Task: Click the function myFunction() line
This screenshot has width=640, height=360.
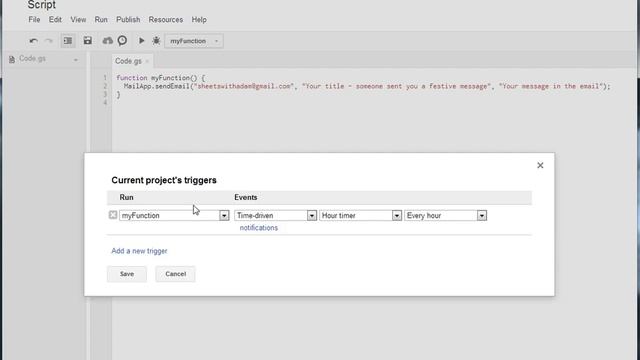Action: click(x=160, y=78)
